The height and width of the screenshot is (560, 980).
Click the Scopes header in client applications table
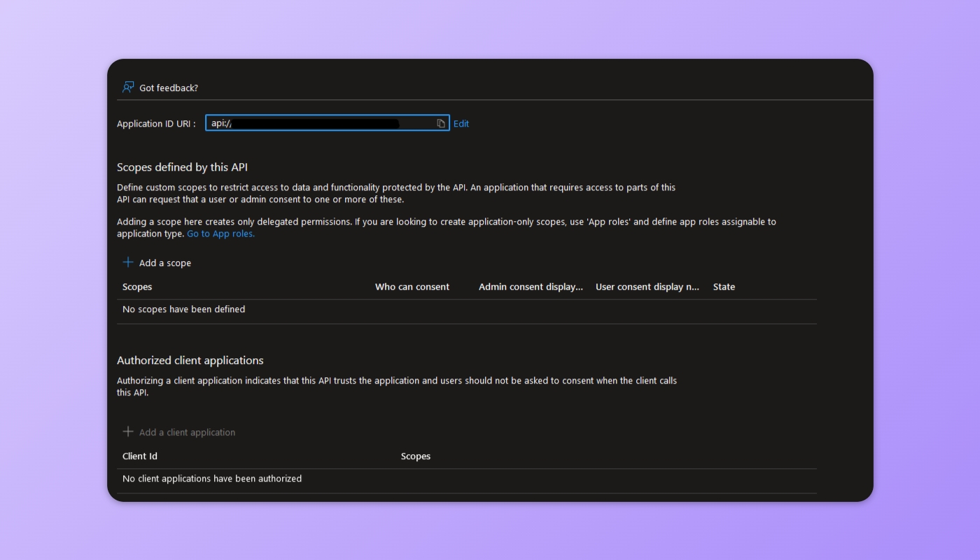[x=416, y=456]
